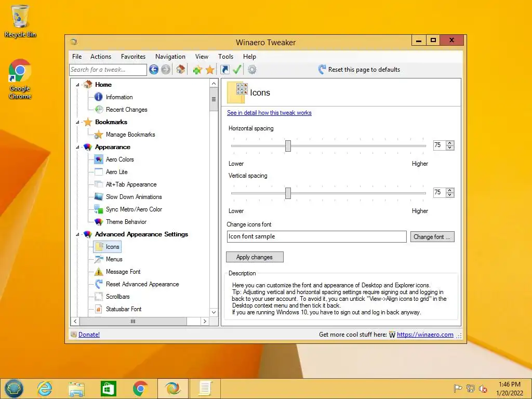
Task: Open File Explorer from the taskbar
Action: pos(76,389)
